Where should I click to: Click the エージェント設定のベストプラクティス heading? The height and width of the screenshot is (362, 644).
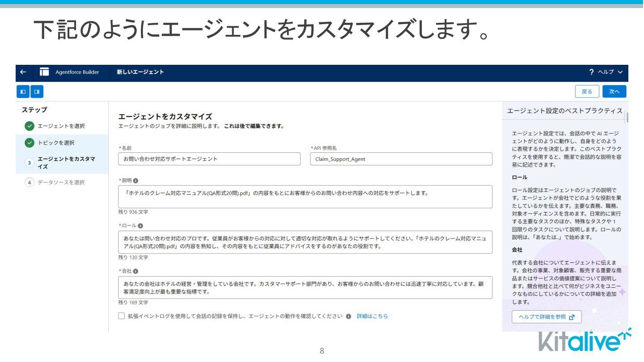pyautogui.click(x=565, y=111)
